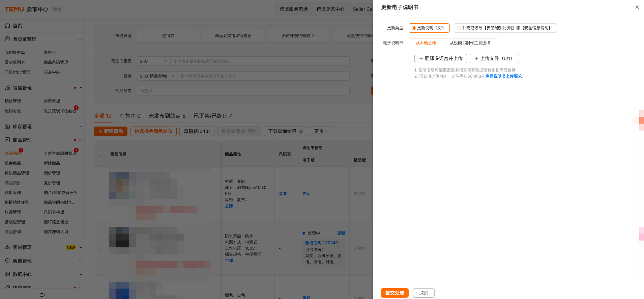This screenshot has height=299, width=644.
Task: Click the 销售管理 chart icon
Action: (7, 88)
